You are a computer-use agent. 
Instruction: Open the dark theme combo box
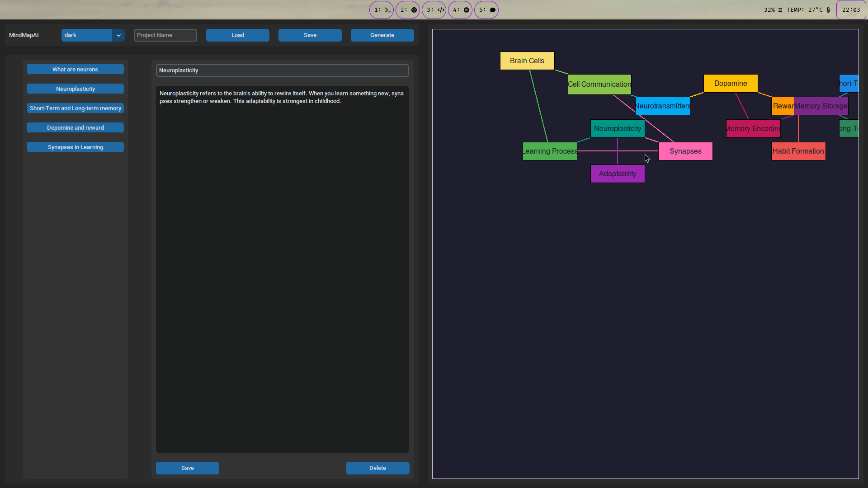87,35
